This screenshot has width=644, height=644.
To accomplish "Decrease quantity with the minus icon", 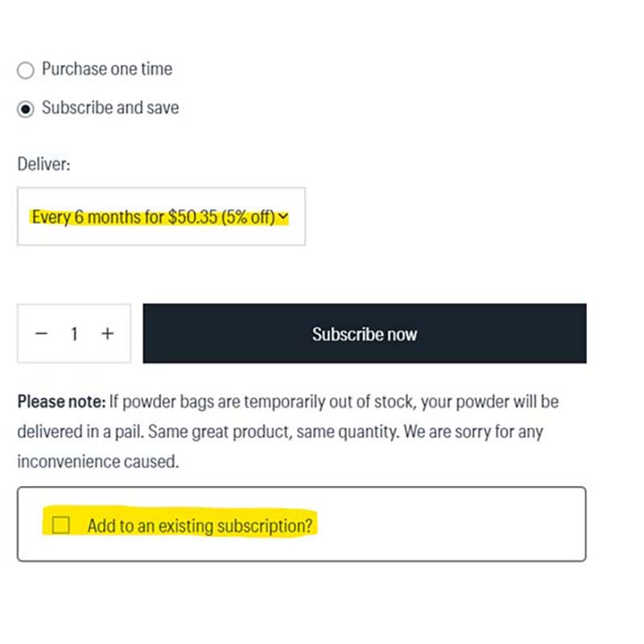I will click(42, 333).
